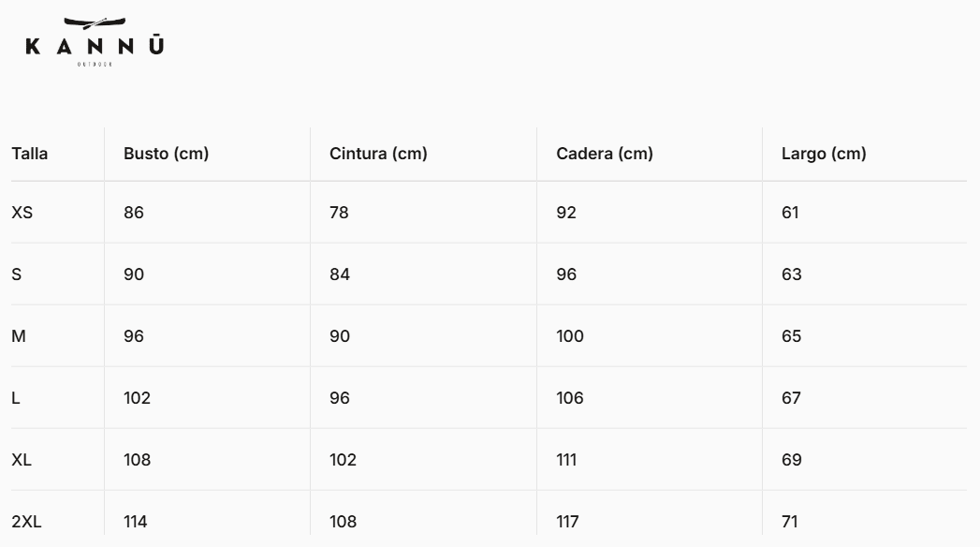Click the M size row label
Image resolution: width=980 pixels, height=548 pixels.
[x=19, y=336]
